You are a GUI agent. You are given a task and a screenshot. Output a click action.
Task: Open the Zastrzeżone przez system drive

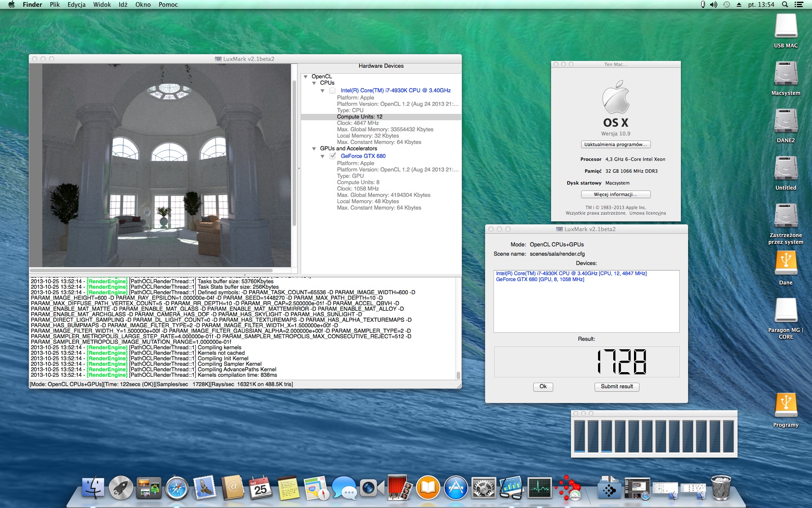(x=786, y=224)
